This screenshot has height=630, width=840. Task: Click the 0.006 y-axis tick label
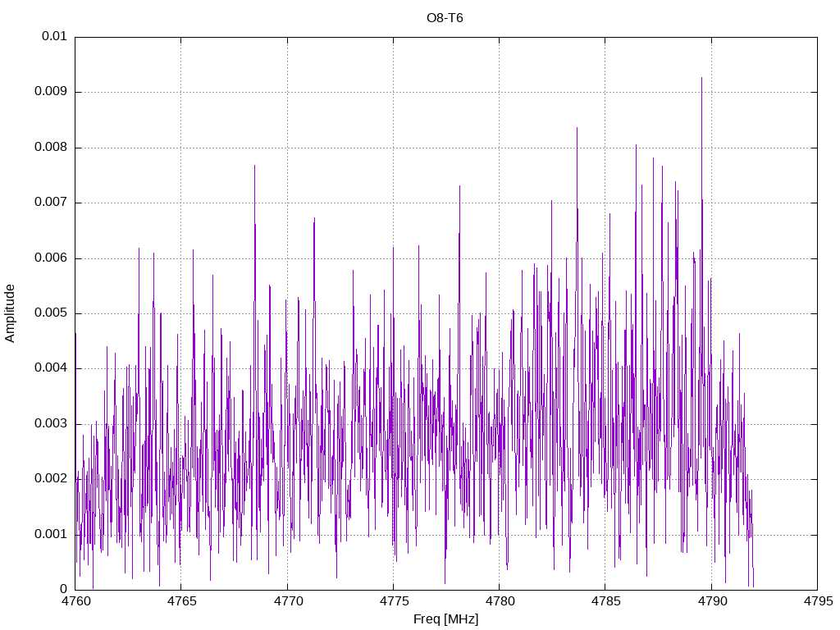pyautogui.click(x=51, y=258)
